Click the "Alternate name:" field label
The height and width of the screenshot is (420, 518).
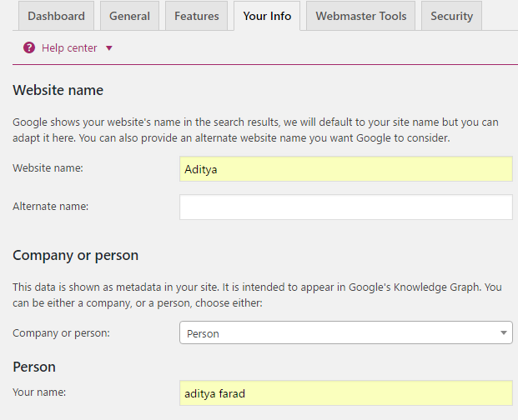[x=50, y=206]
